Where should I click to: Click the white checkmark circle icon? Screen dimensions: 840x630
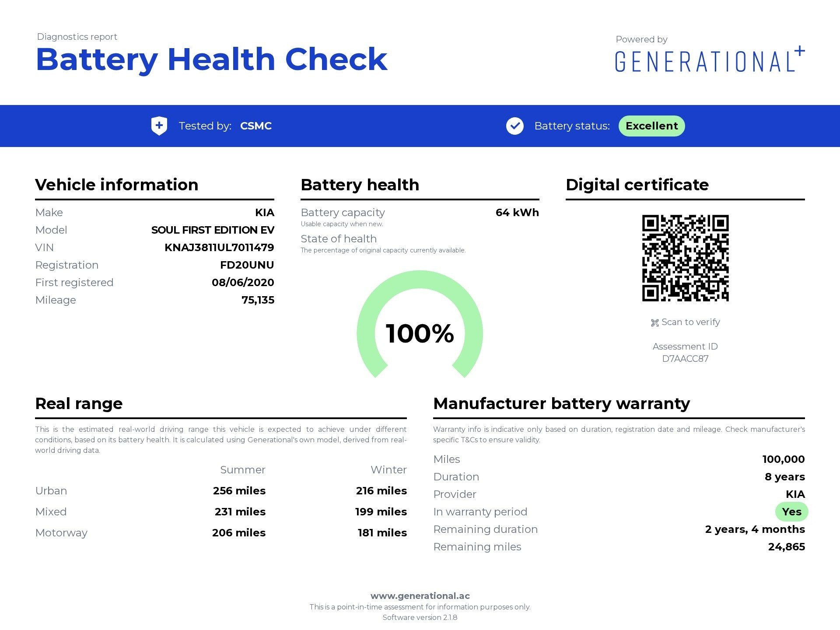pyautogui.click(x=515, y=126)
